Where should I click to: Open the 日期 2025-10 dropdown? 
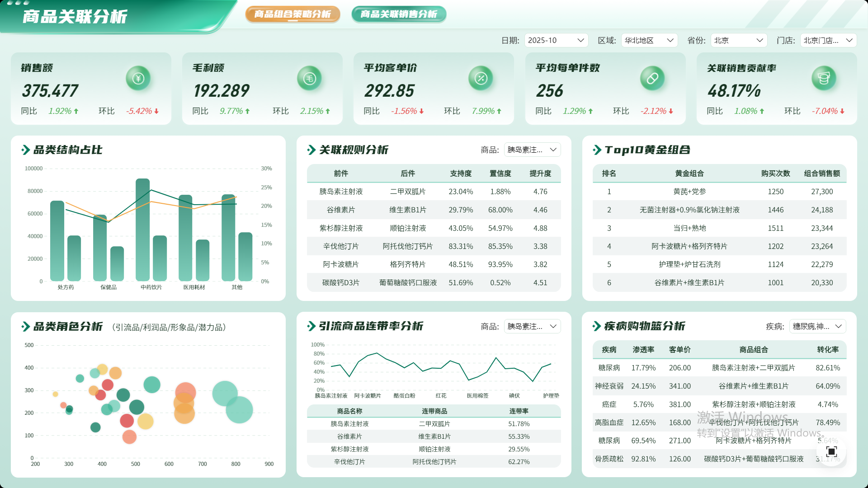coord(556,40)
